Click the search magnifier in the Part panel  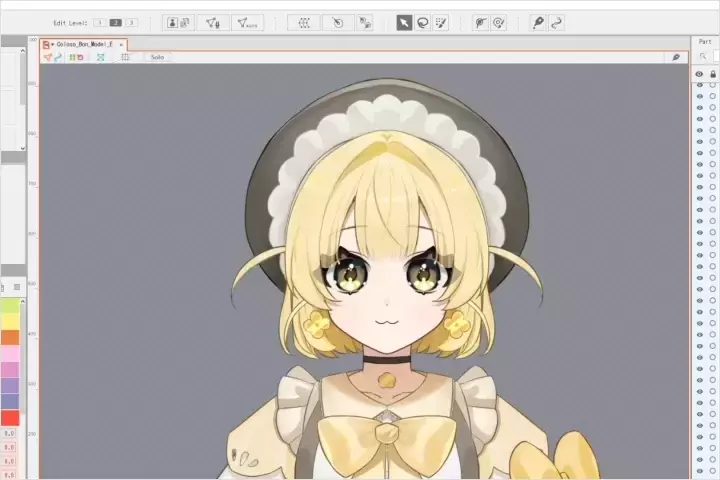point(703,56)
